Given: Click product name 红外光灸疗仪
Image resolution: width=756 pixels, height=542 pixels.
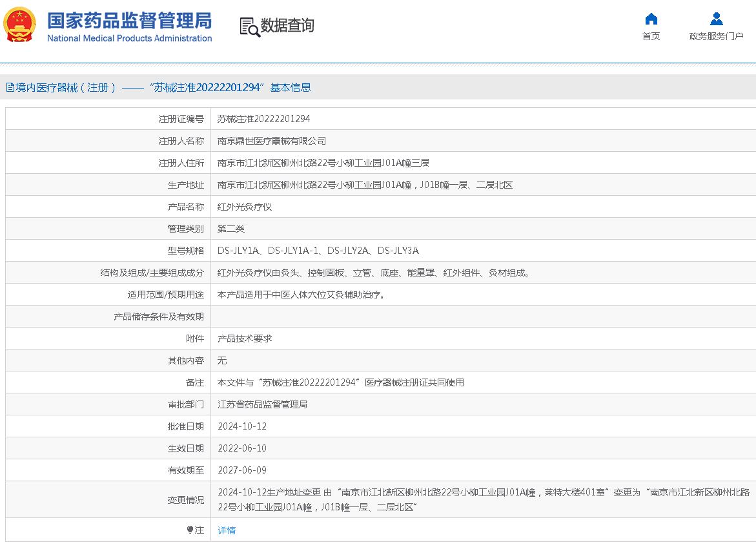Looking at the screenshot, I should pyautogui.click(x=244, y=207).
